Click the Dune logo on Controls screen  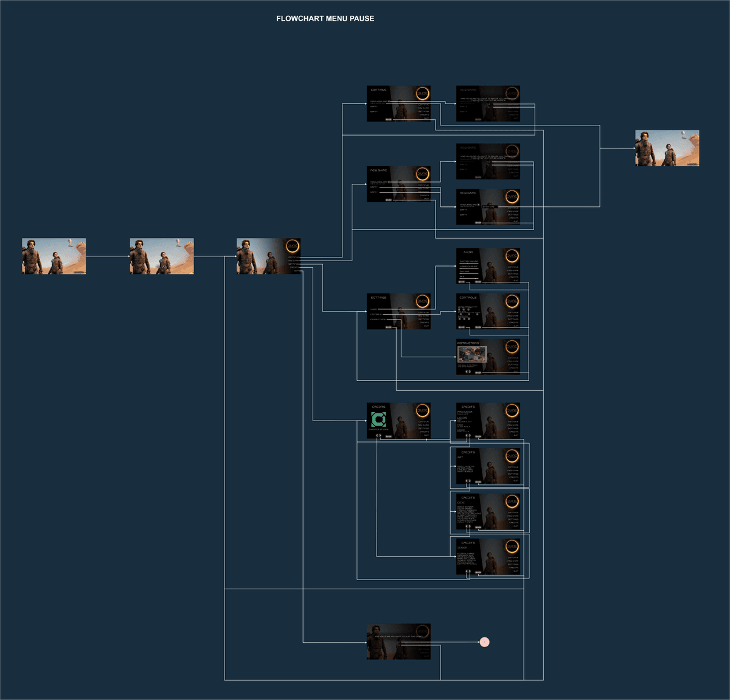pos(512,301)
